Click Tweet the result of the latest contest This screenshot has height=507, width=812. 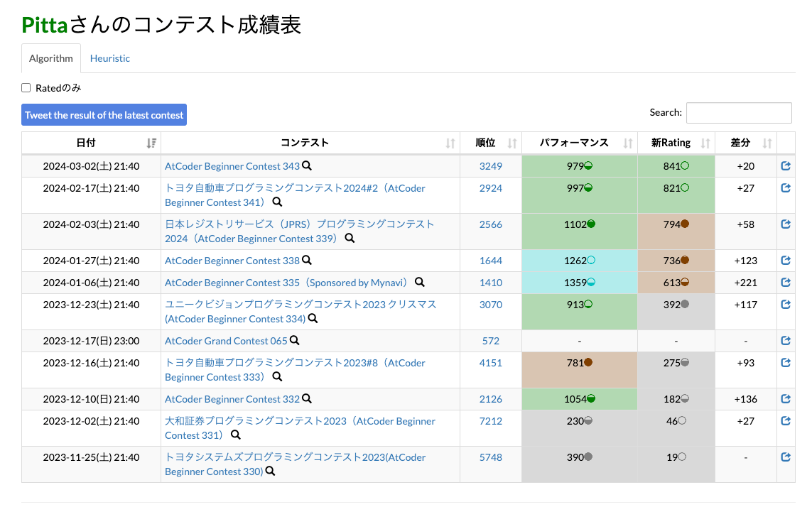point(104,115)
